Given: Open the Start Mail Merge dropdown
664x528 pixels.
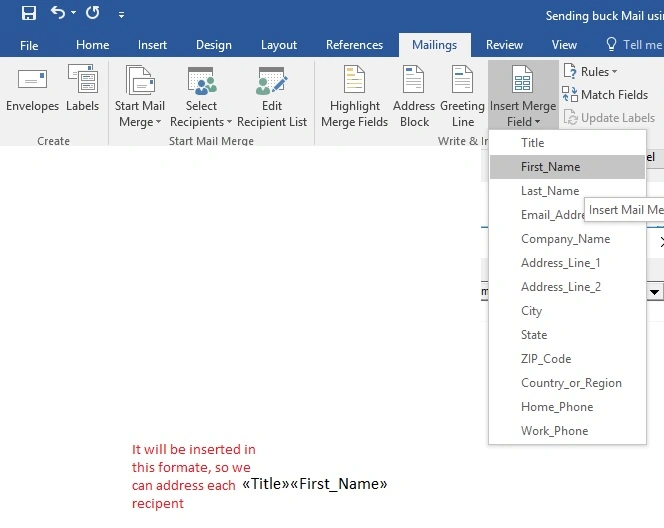Looking at the screenshot, I should click(x=140, y=97).
